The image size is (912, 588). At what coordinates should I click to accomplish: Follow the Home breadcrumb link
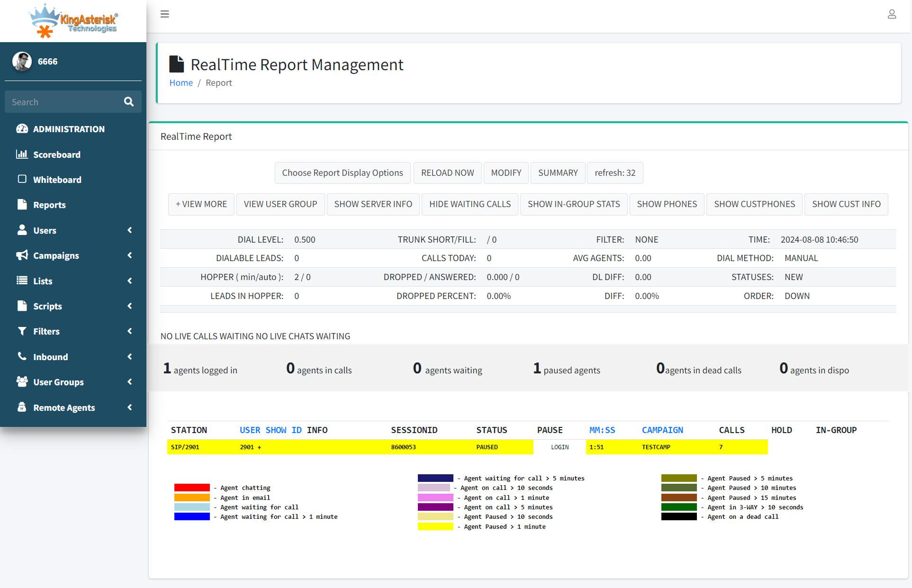[181, 83]
